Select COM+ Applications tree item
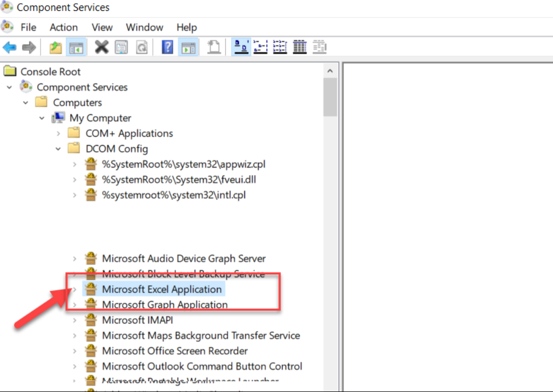Screen dimensions: 553x392 tap(129, 133)
